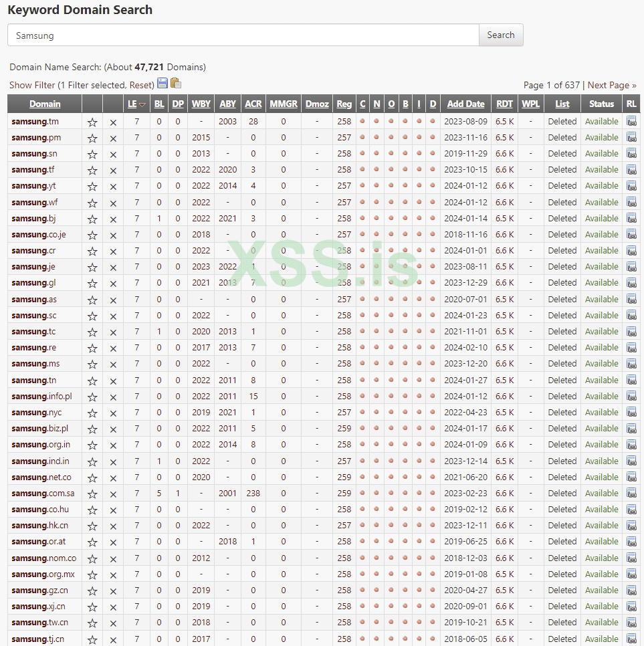
Task: Sort by the Dmoz column header
Action: click(317, 104)
